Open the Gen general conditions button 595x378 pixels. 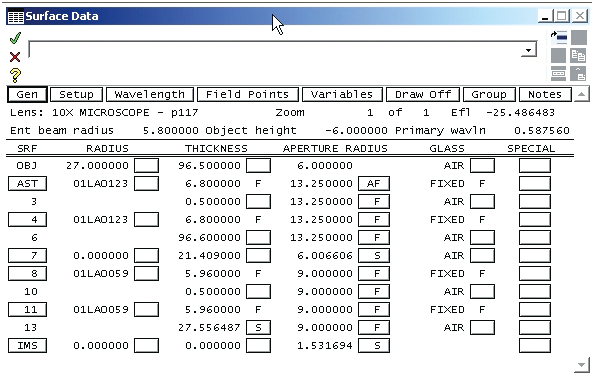coord(27,94)
